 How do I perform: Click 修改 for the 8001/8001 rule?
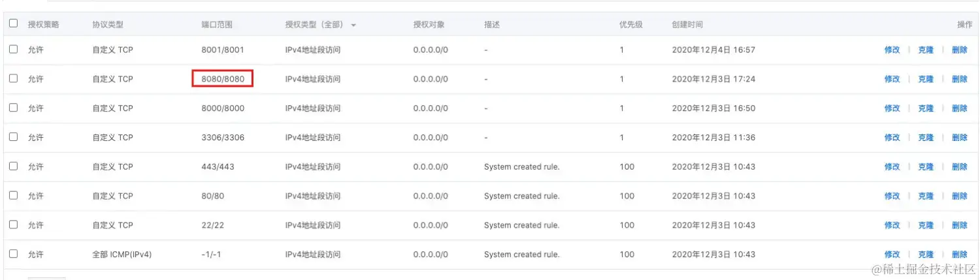(892, 50)
